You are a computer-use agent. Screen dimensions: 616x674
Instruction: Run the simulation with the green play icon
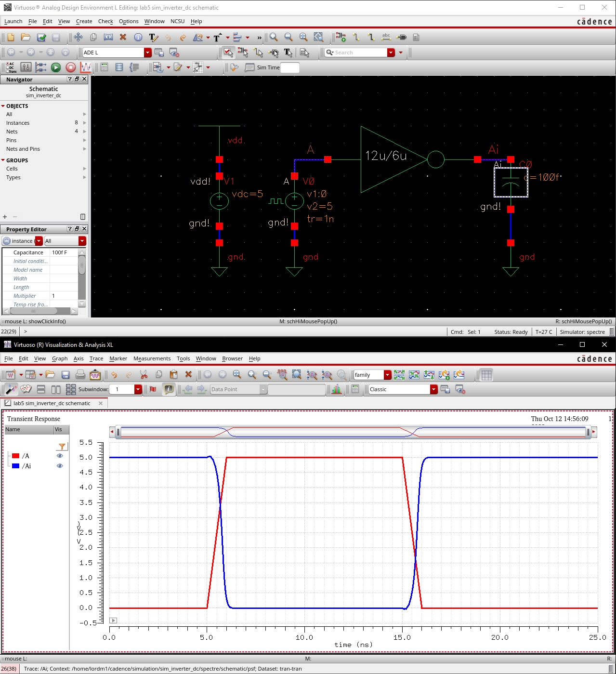56,67
